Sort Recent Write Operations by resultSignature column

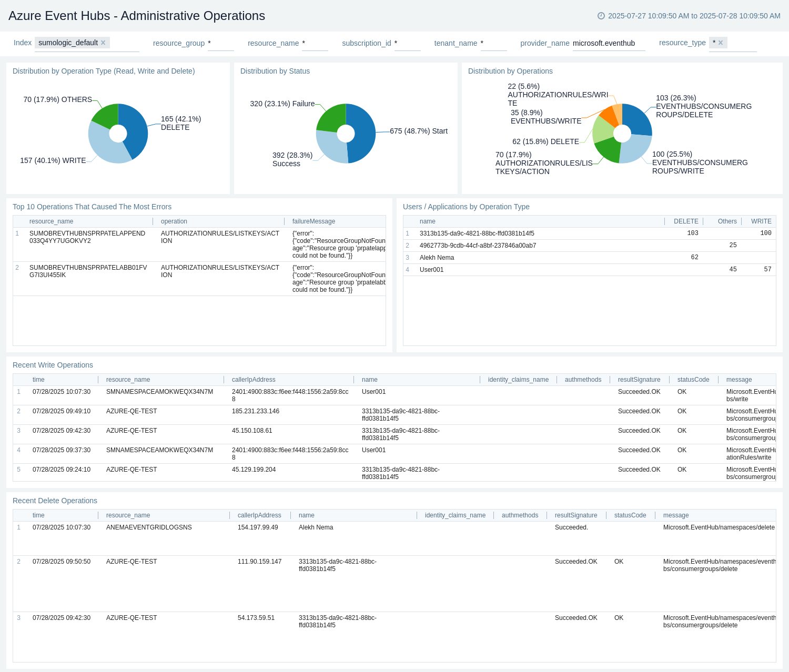(x=639, y=380)
